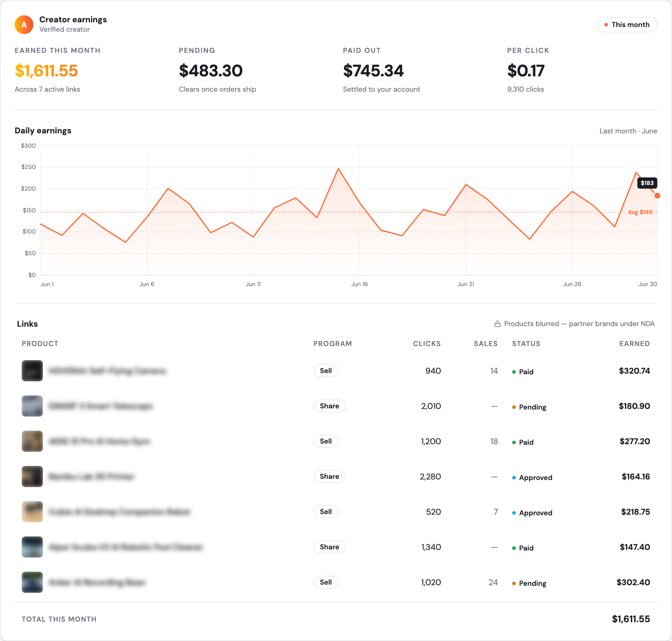Screen dimensions: 672x641
Task: Click thumbnail of the $164.16 product row
Action: coord(32,476)
